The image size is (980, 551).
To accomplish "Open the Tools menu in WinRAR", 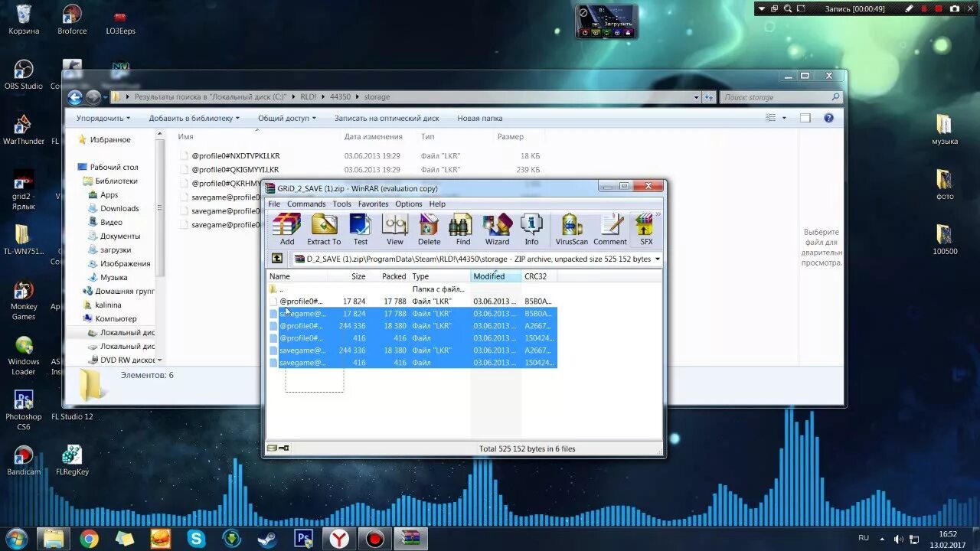I will pyautogui.click(x=342, y=204).
